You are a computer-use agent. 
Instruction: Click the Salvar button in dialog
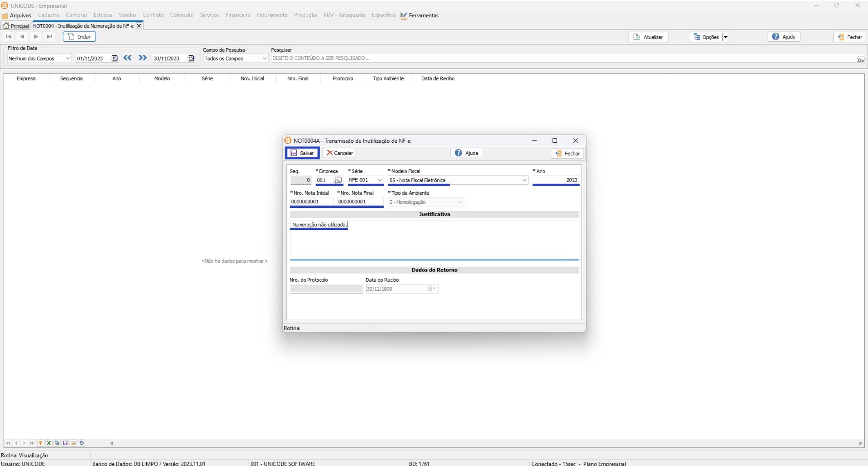point(302,153)
